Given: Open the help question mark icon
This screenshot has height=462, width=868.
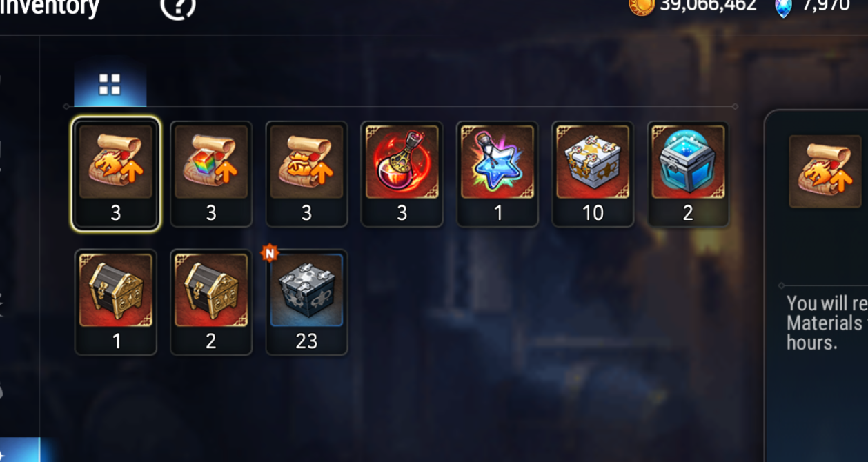Looking at the screenshot, I should pos(178,7).
